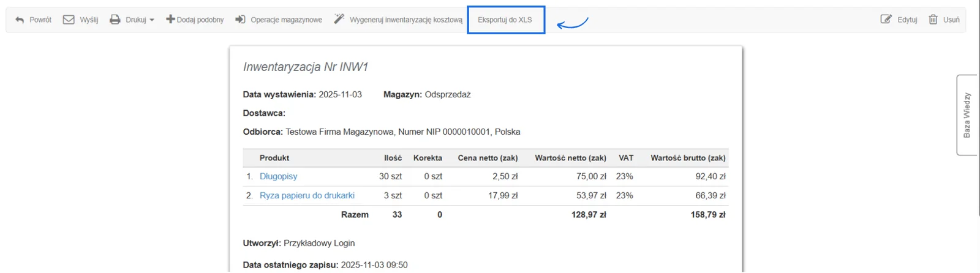The width and height of the screenshot is (980, 273).
Task: Click the Inwentaryzacja Nr INW1 heading
Action: (x=305, y=67)
